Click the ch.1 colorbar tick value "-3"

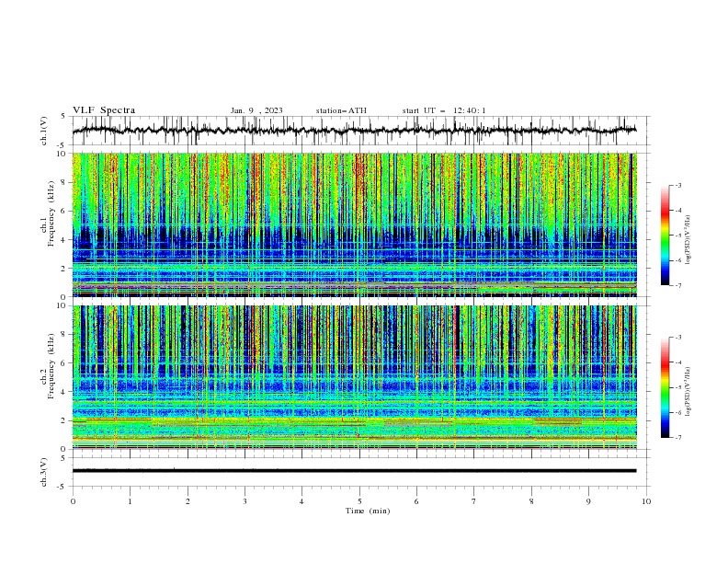[x=677, y=185]
